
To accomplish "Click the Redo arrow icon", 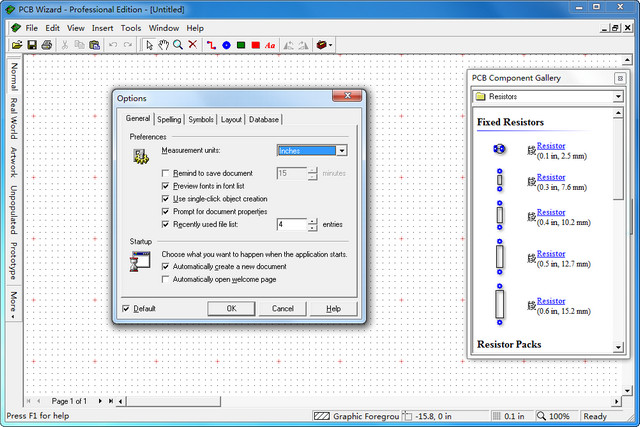I will point(128,45).
